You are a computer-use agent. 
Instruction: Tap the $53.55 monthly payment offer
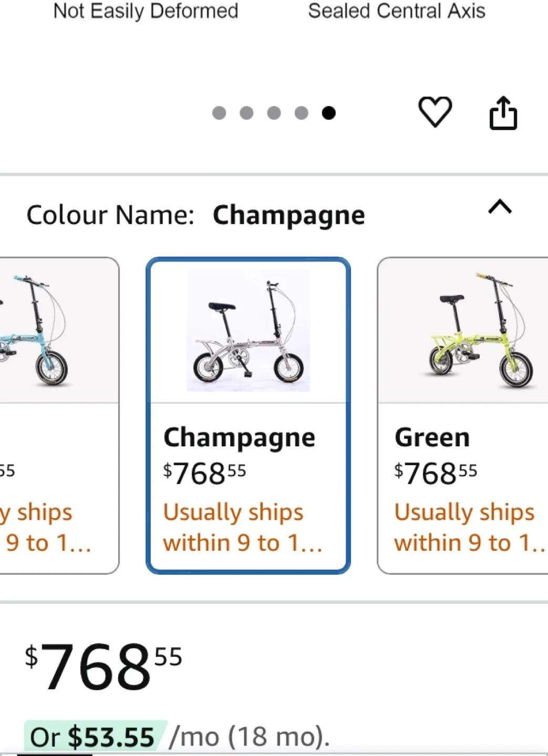(x=95, y=737)
